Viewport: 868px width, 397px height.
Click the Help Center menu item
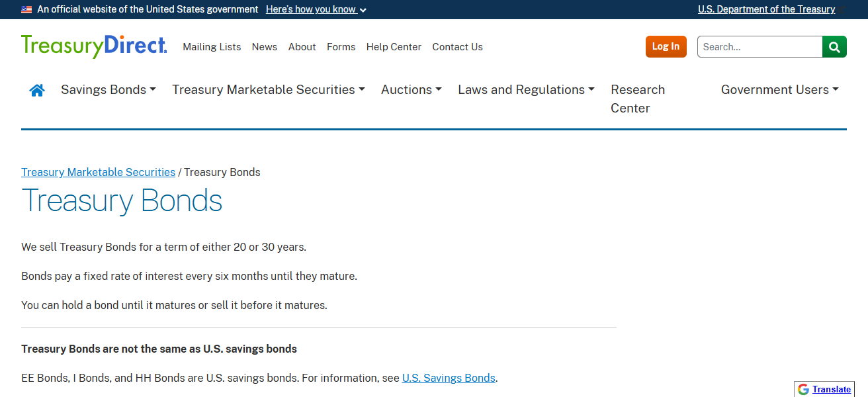[x=394, y=47]
